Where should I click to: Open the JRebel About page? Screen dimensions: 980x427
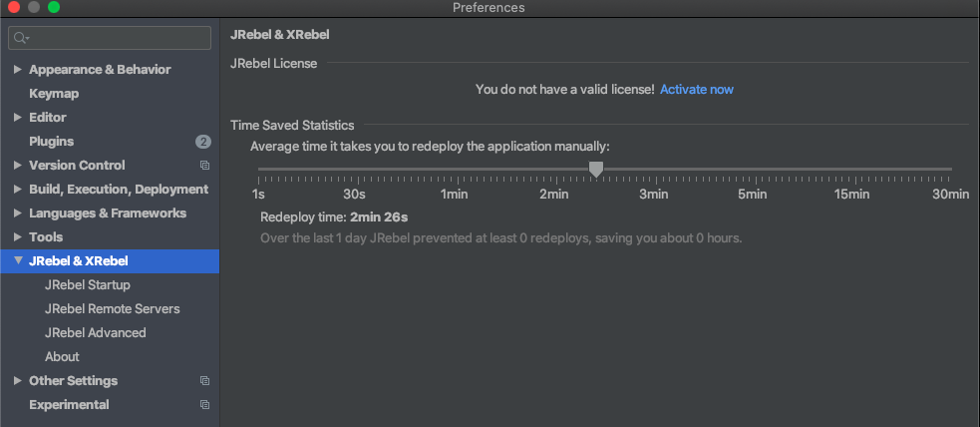62,357
